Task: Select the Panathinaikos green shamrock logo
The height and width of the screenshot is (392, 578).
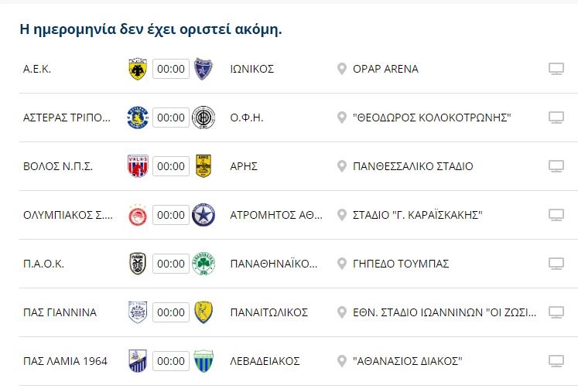Action: click(203, 264)
